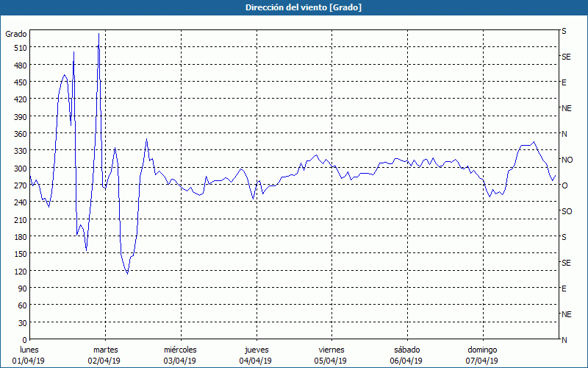Click the 180 degree axis label

21,237
